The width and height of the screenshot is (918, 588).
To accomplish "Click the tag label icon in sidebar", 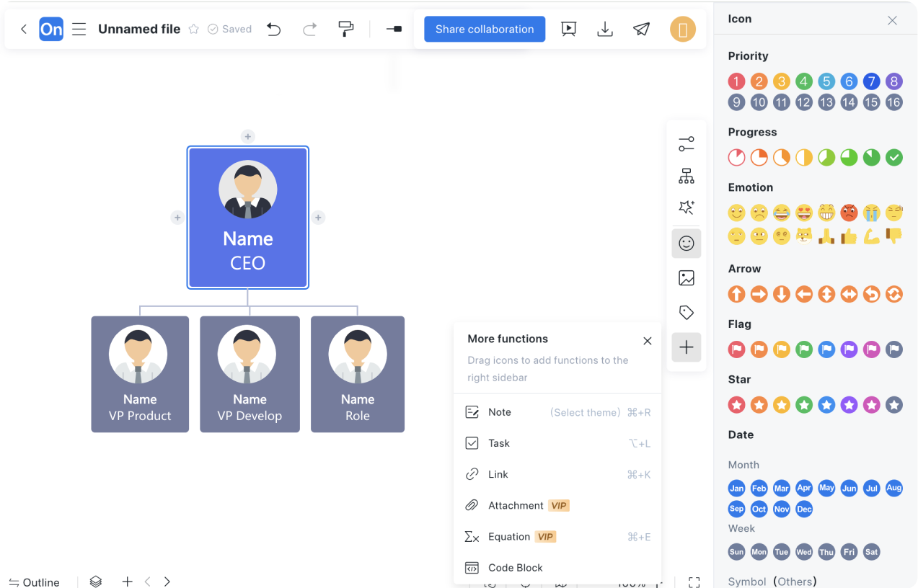I will point(687,313).
